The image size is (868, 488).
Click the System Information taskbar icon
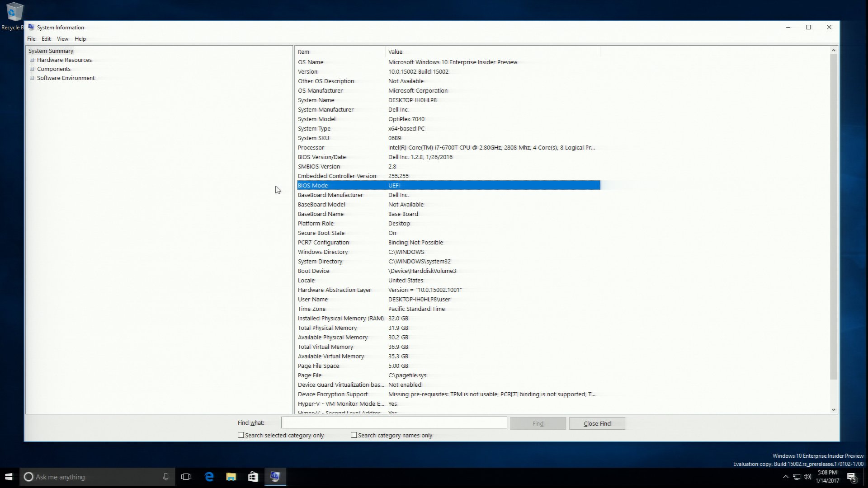(x=275, y=477)
